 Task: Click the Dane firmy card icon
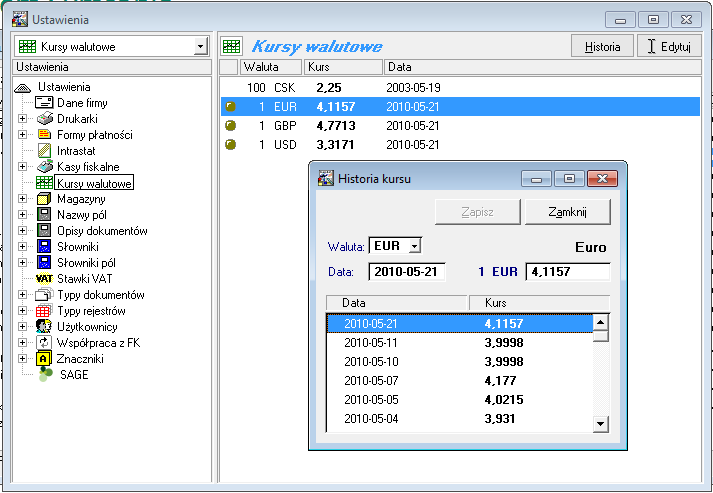(44, 103)
